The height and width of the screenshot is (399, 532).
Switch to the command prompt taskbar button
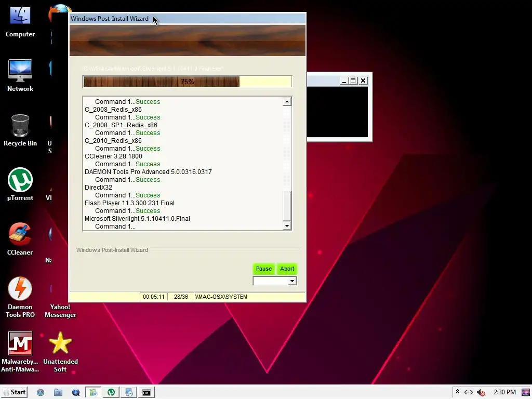147,393
